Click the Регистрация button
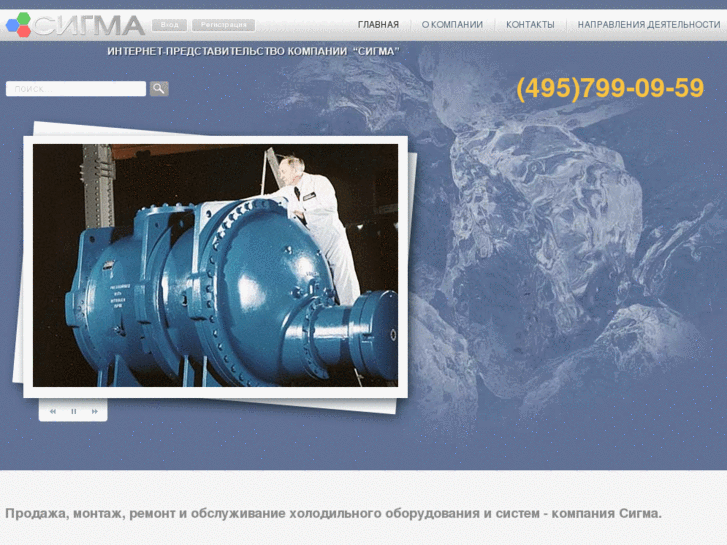This screenshot has height=545, width=727. 223,25
